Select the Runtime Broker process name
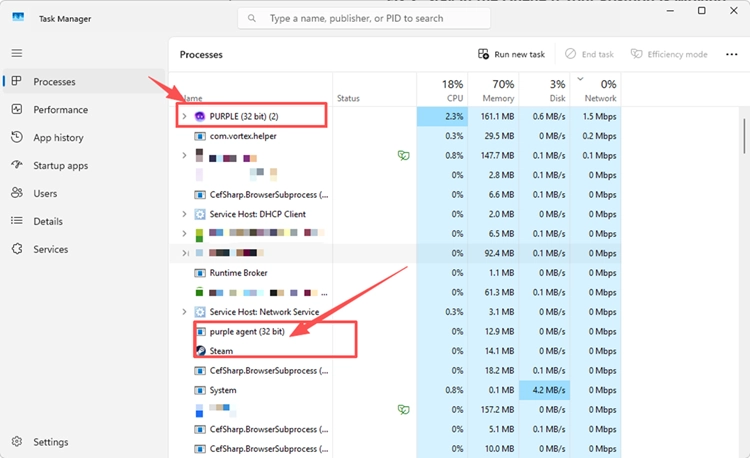The image size is (750, 458). 238,273
